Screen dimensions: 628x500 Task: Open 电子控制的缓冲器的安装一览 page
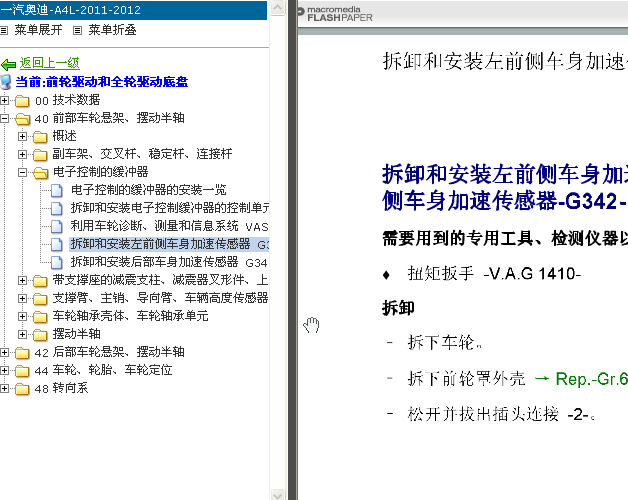(x=149, y=190)
